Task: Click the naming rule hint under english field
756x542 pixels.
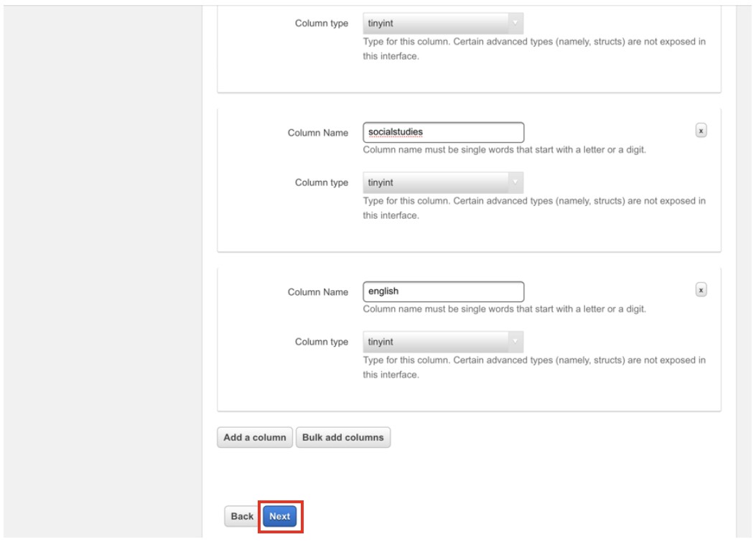Action: point(506,309)
